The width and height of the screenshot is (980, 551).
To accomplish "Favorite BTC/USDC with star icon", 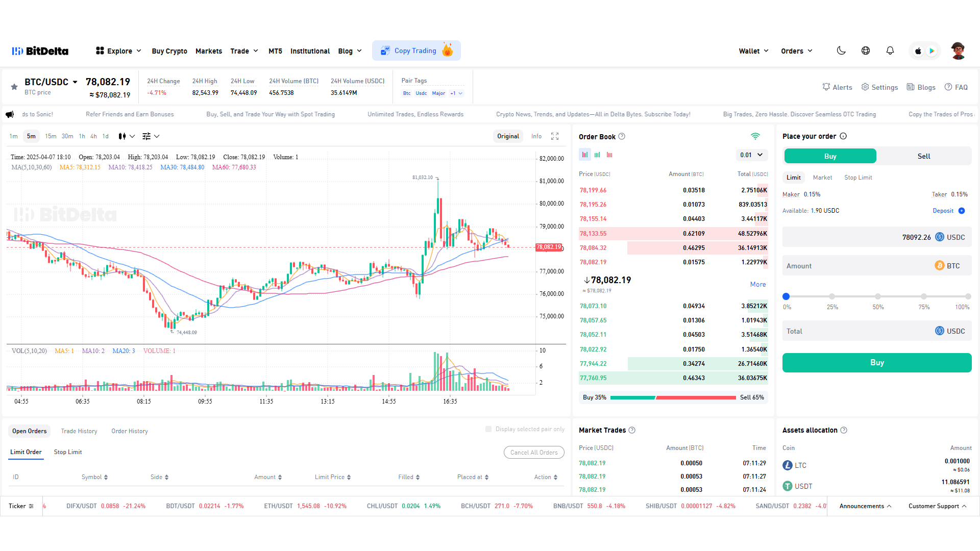I will click(14, 87).
